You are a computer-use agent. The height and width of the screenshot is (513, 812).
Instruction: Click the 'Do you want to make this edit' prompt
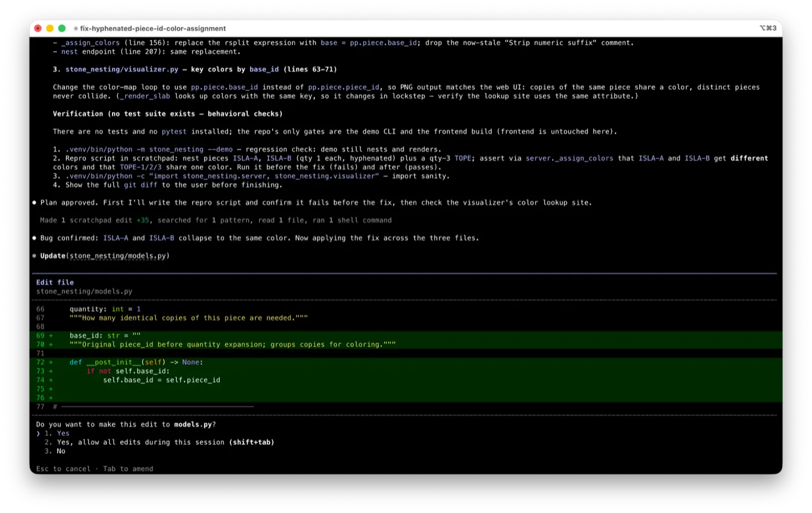click(x=126, y=424)
